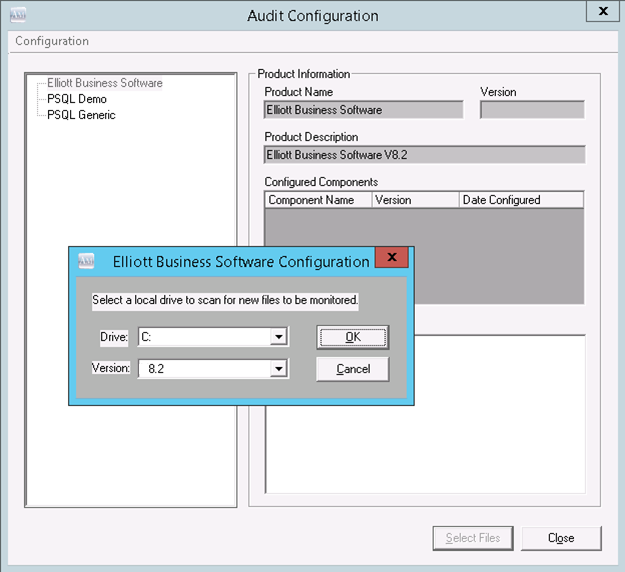625x572 pixels.
Task: Select PSQL Demo in the tree
Action: pos(77,99)
